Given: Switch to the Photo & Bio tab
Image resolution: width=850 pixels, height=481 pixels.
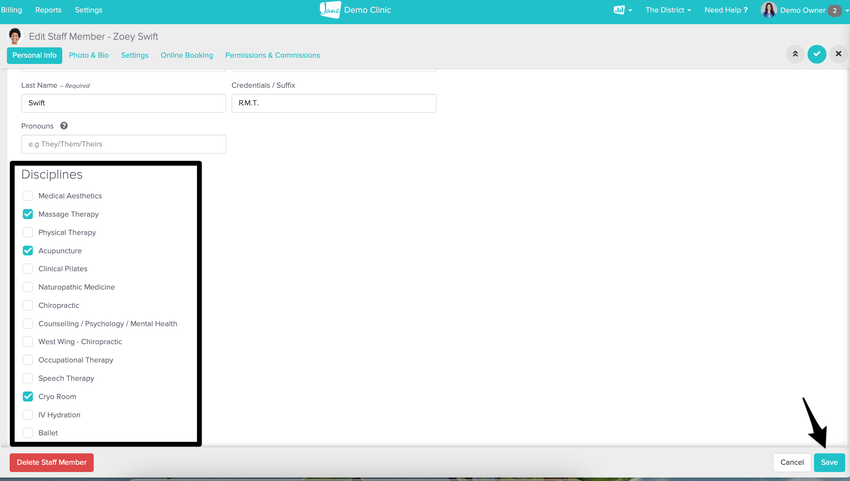Looking at the screenshot, I should click(x=91, y=55).
